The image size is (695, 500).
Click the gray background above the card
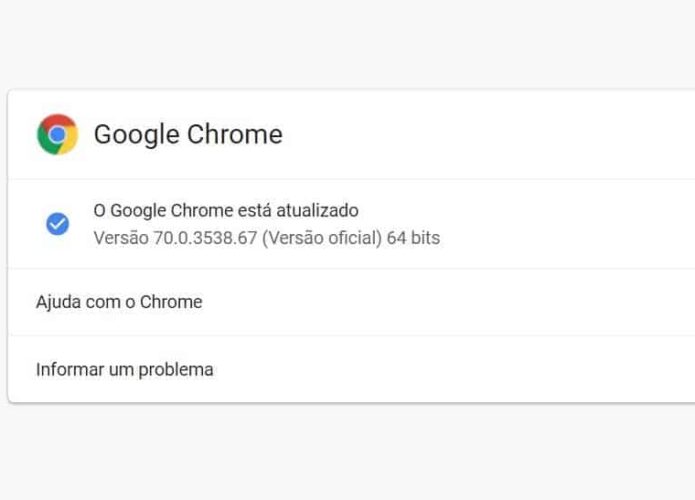click(x=348, y=44)
